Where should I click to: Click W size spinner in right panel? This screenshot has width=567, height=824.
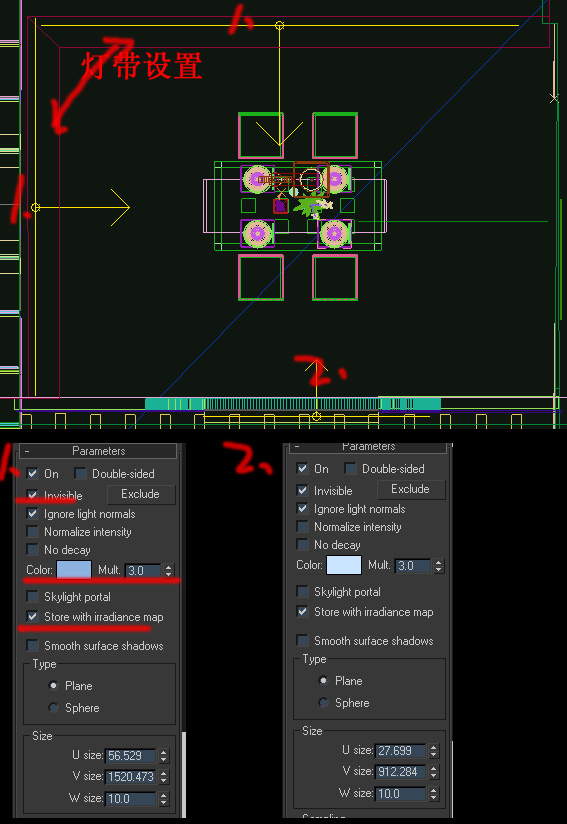click(x=434, y=794)
